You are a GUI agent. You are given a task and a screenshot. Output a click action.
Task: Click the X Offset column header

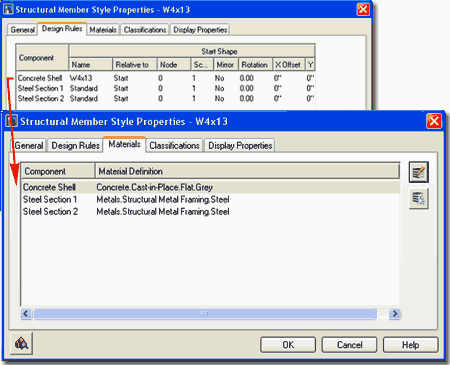pyautogui.click(x=289, y=64)
